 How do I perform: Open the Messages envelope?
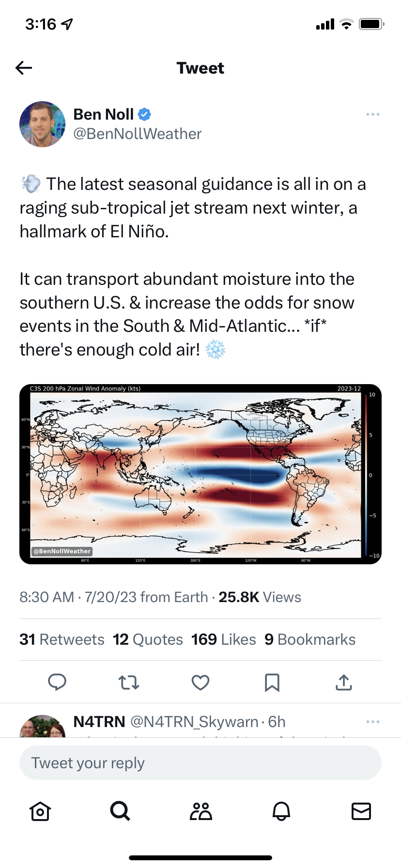click(361, 811)
